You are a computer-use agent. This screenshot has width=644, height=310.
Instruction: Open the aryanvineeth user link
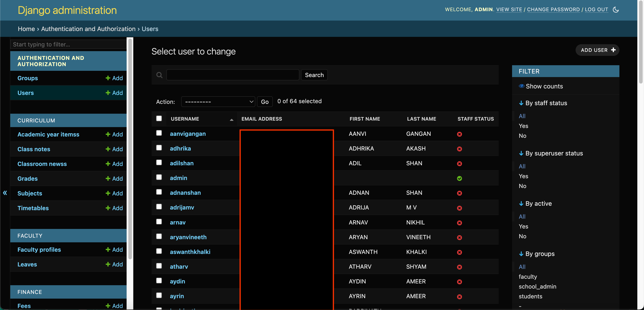tap(188, 237)
